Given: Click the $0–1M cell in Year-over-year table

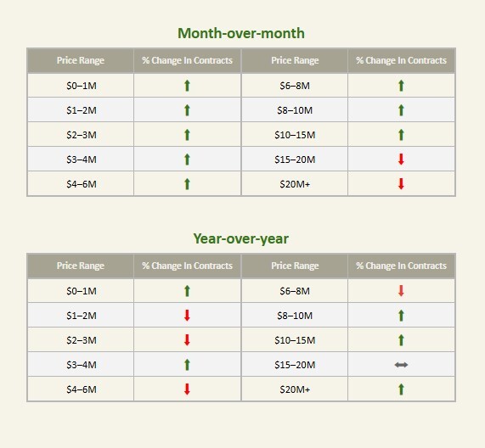Looking at the screenshot, I should [x=81, y=291].
